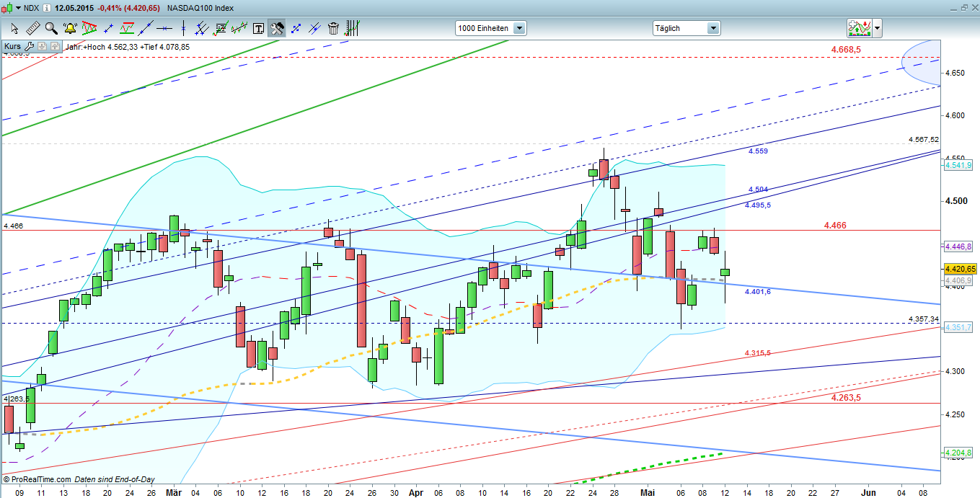Viewport: 980px width, 498px height.
Task: Click the 4.351,7 lower band price tag
Action: coord(958,326)
